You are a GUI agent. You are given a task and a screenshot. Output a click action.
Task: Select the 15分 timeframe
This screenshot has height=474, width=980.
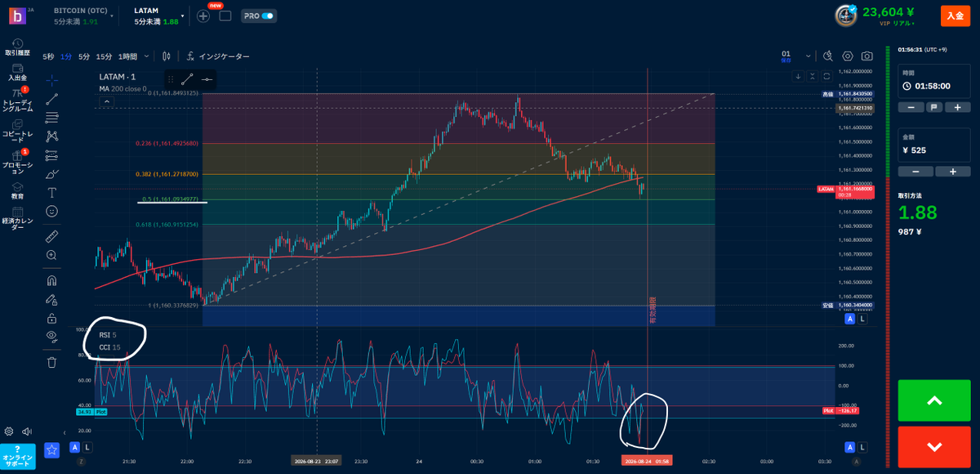tap(104, 56)
